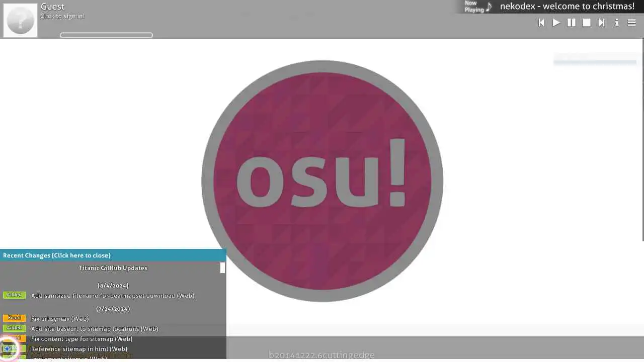Select 'Fix content type for sitemap' entry
The width and height of the screenshot is (644, 362).
click(x=82, y=339)
